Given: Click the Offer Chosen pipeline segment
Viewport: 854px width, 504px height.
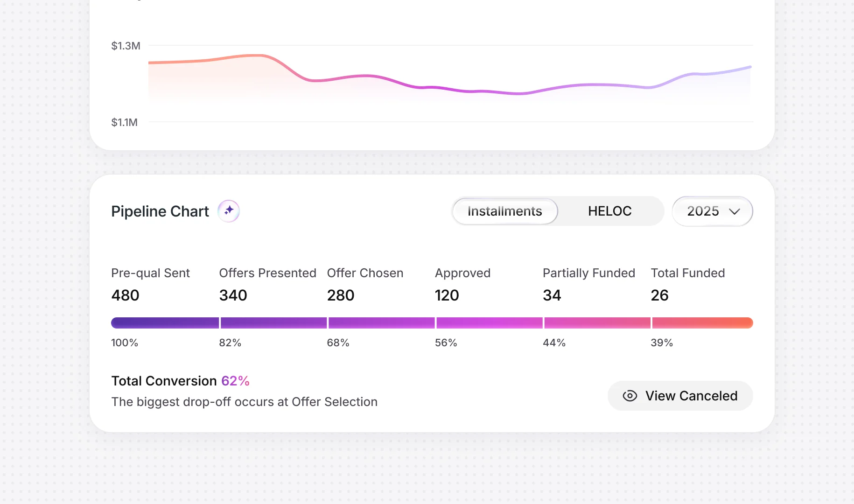Looking at the screenshot, I should pyautogui.click(x=382, y=323).
